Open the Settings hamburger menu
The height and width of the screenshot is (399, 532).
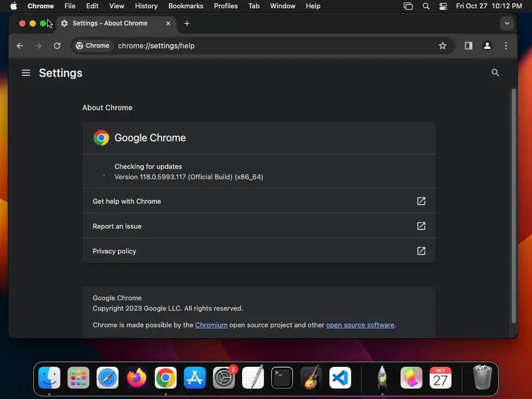tap(26, 73)
